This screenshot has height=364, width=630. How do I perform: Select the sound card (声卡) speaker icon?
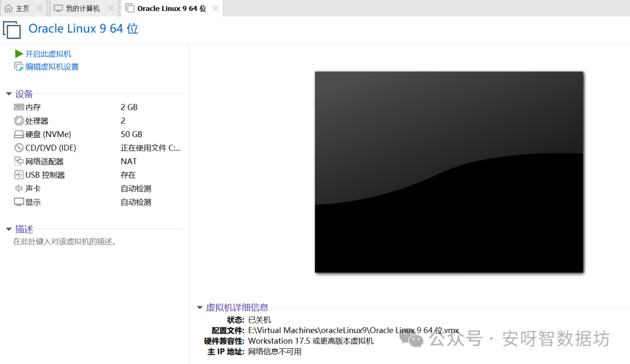click(19, 188)
